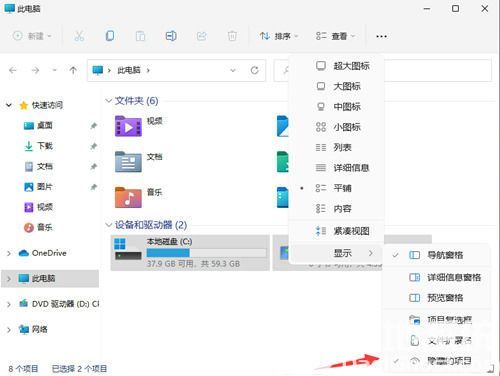Choose 列表 view option
The height and width of the screenshot is (376, 500).
point(337,147)
